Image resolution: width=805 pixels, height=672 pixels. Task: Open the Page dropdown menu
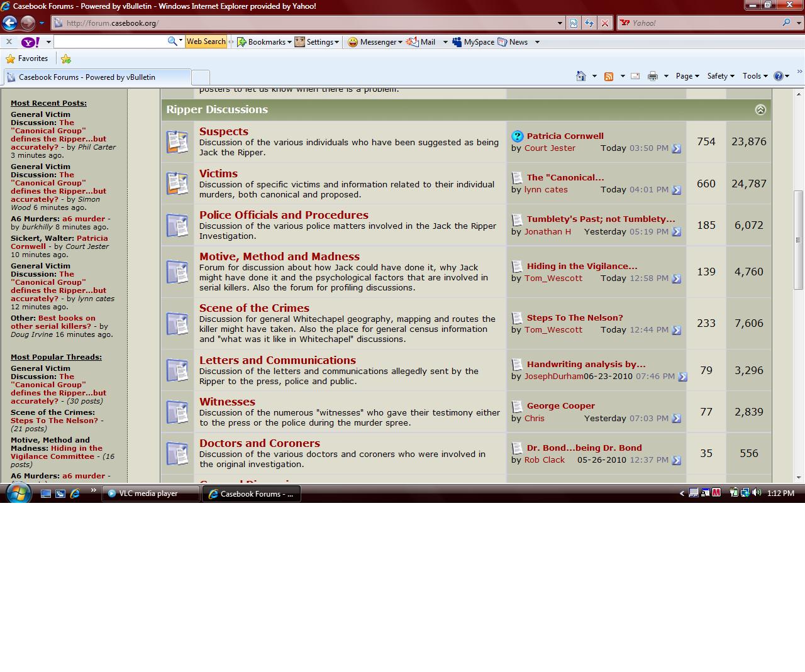[x=687, y=76]
